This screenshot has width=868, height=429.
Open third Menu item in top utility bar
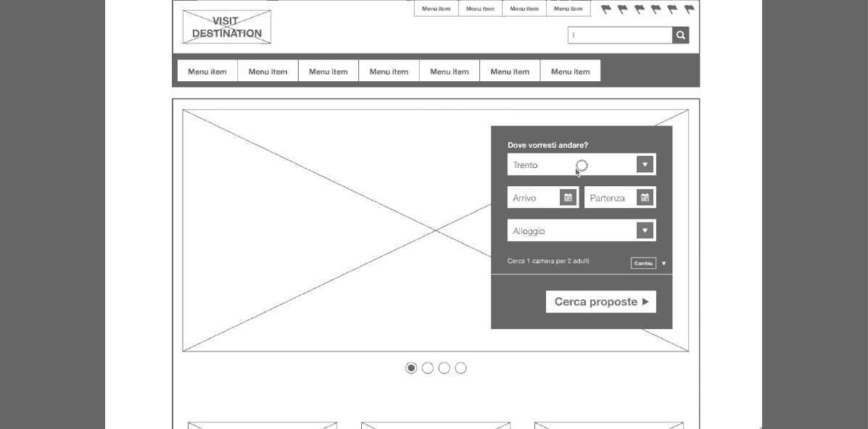point(524,8)
